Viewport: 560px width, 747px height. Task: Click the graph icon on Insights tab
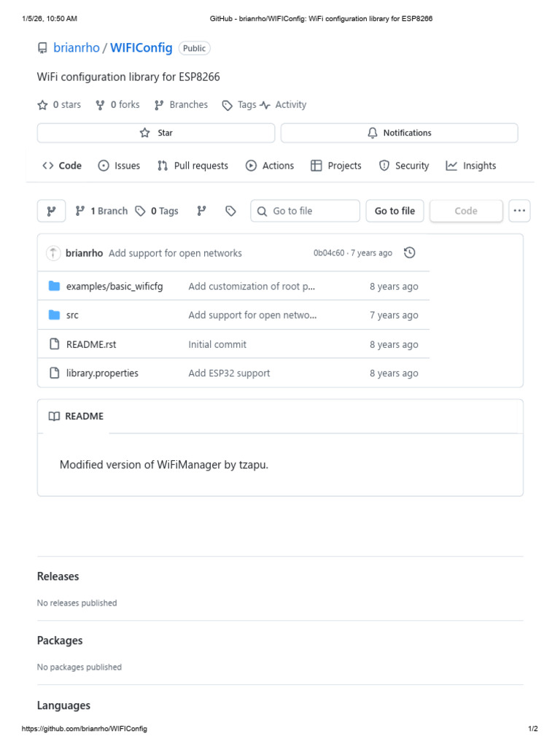[x=451, y=166]
